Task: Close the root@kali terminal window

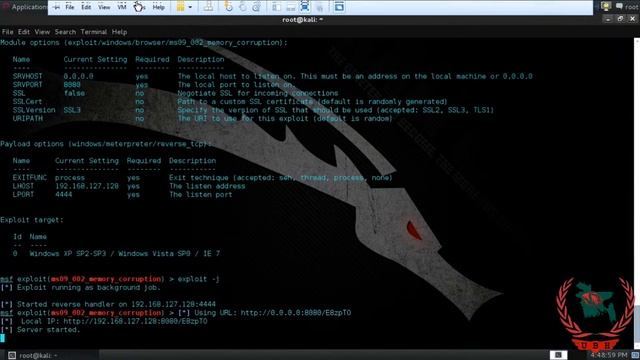Action: pos(633,19)
